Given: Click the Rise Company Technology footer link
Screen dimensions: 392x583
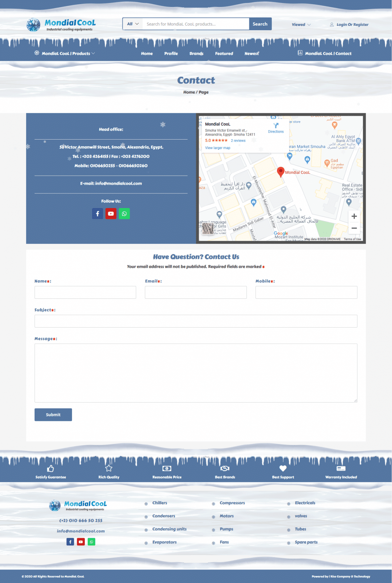Looking at the screenshot, I should coord(350,576).
